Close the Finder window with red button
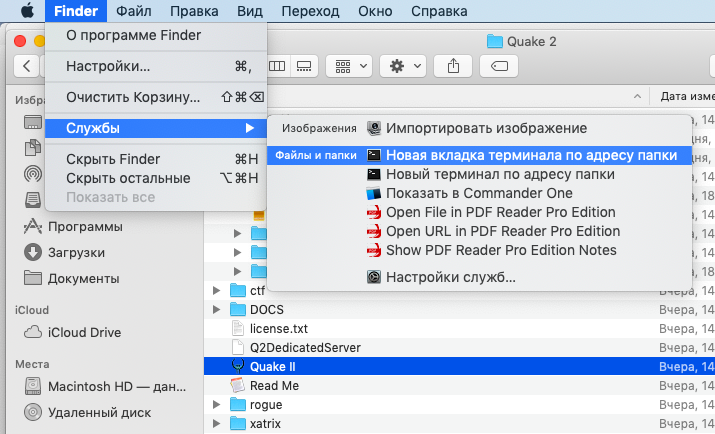The image size is (715, 434). click(20, 41)
